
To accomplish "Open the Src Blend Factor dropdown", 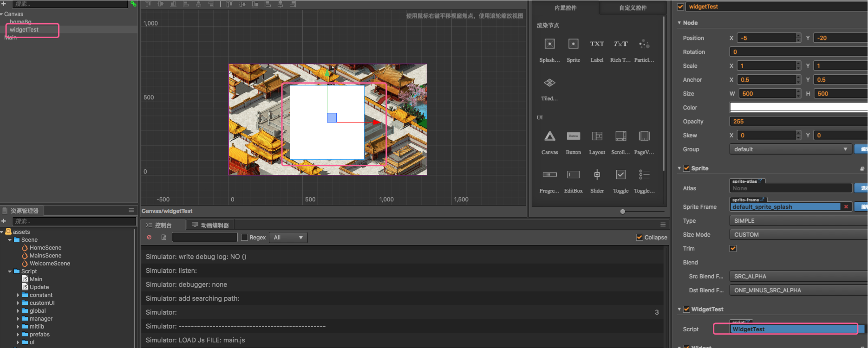I will pyautogui.click(x=798, y=277).
